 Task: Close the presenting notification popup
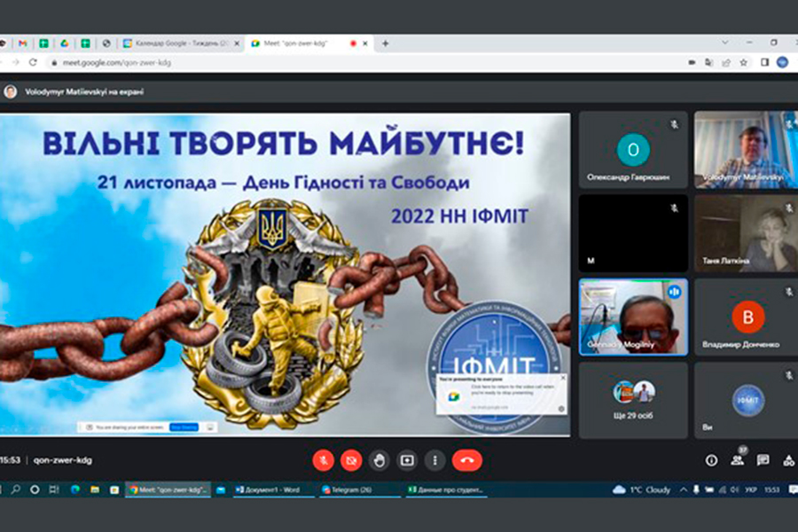point(563,378)
